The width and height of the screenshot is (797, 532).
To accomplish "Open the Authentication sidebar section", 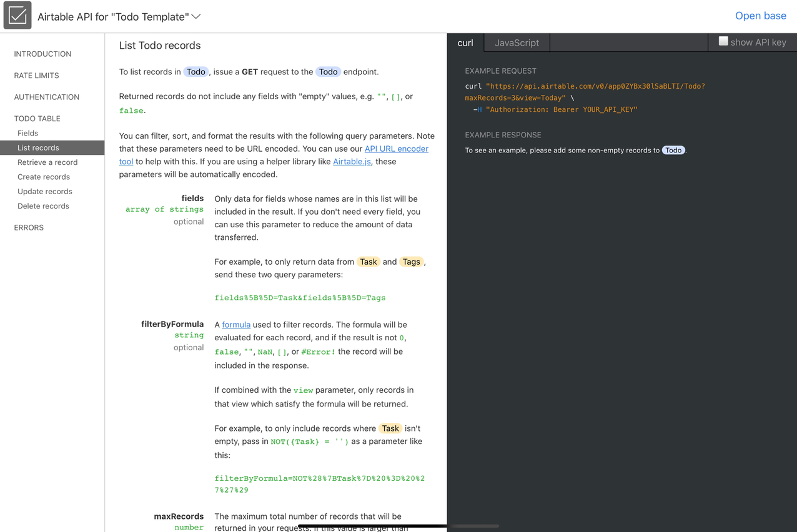I will (x=46, y=97).
